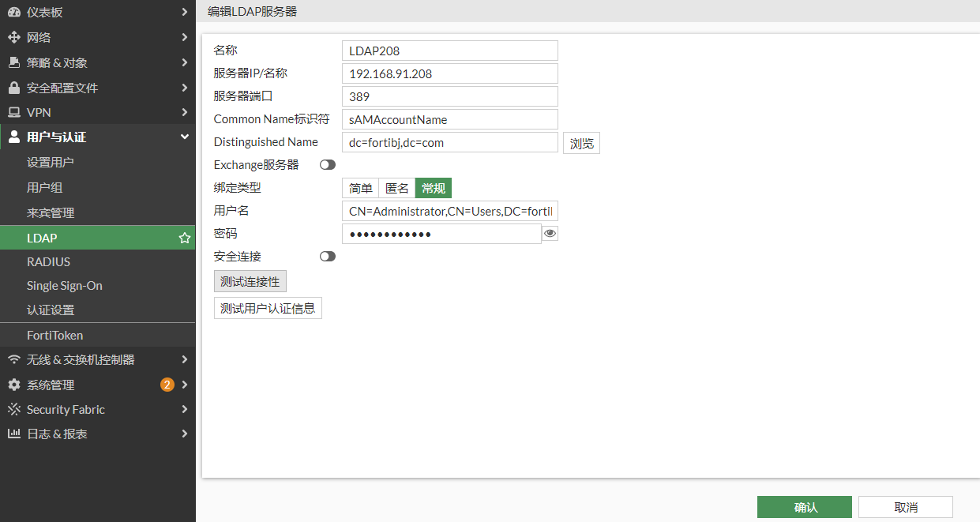This screenshot has width=980, height=522.
Task: Click the Security Fabric icon
Action: (13, 409)
